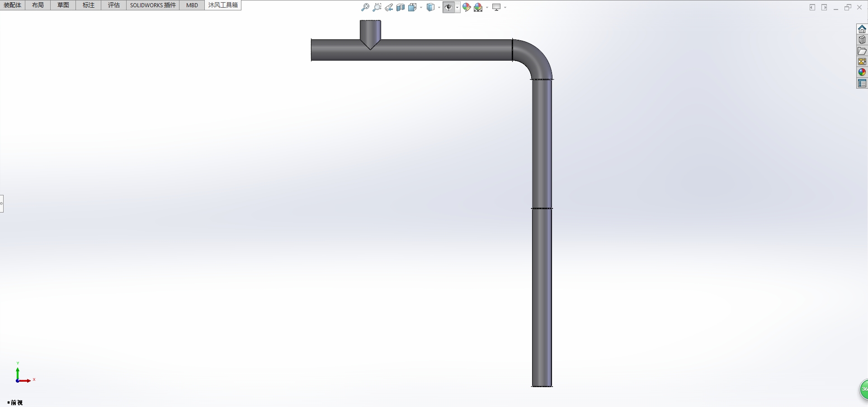Open the View Palette task pane icon

(x=862, y=62)
